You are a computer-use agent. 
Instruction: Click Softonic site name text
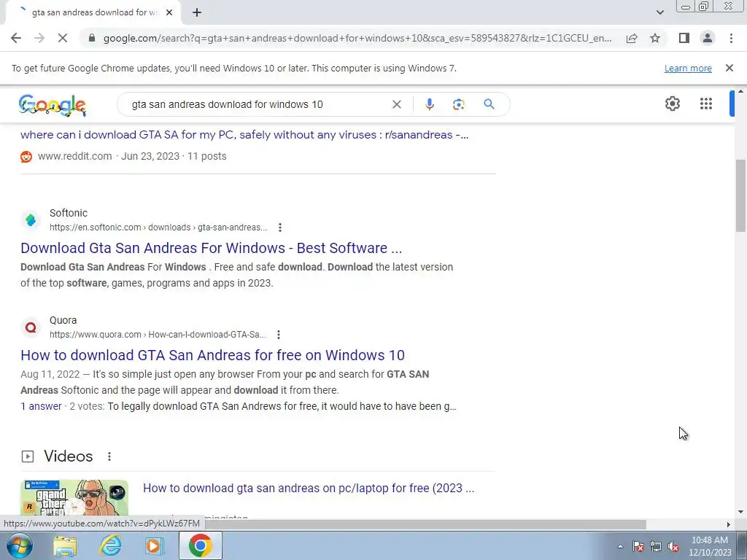pos(69,213)
